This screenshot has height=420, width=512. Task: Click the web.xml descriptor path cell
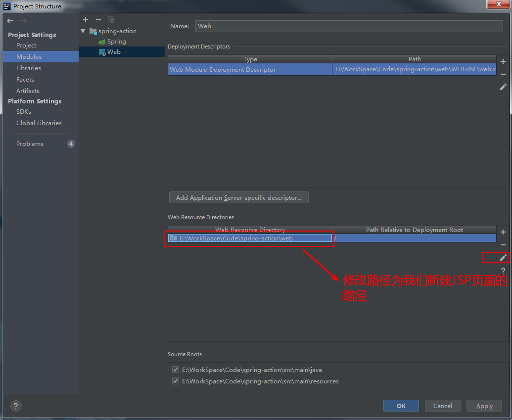[x=415, y=69]
